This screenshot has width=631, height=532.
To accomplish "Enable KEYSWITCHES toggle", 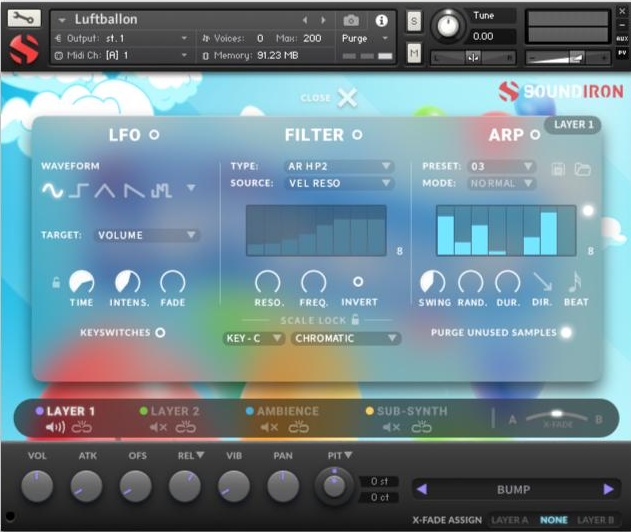I will pos(160,332).
